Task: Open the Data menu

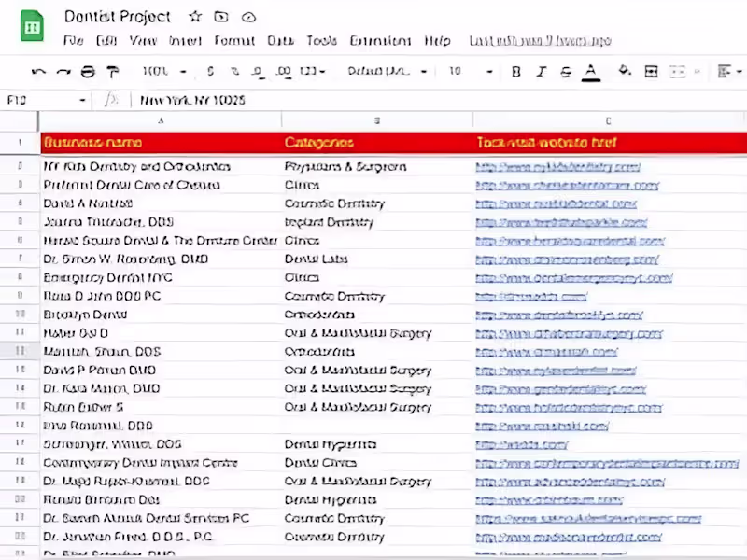Action: pyautogui.click(x=281, y=40)
